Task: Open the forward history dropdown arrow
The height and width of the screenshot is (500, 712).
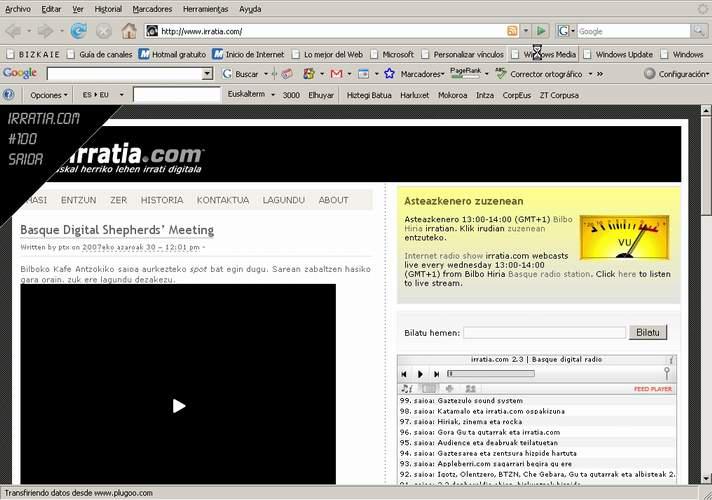Action: pyautogui.click(x=62, y=31)
